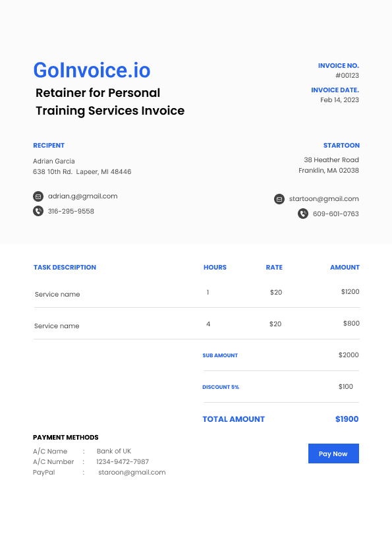Click the recipient's email envelope icon
392x555 pixels.
(x=38, y=196)
